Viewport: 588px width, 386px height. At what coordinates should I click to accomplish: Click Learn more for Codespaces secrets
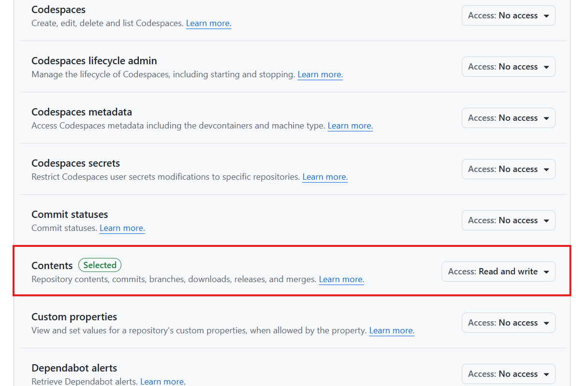pyautogui.click(x=325, y=177)
